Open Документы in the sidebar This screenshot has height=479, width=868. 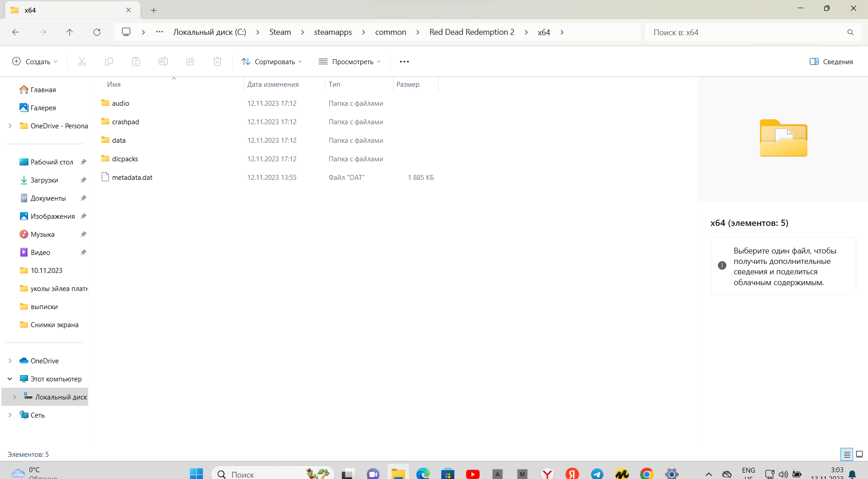pyautogui.click(x=48, y=198)
